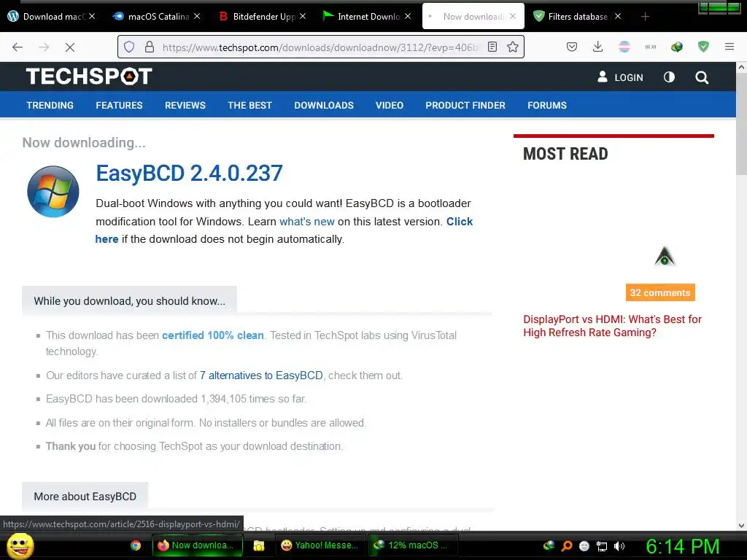Launch Chrome from the taskbar
The image size is (747, 560).
(x=136, y=545)
